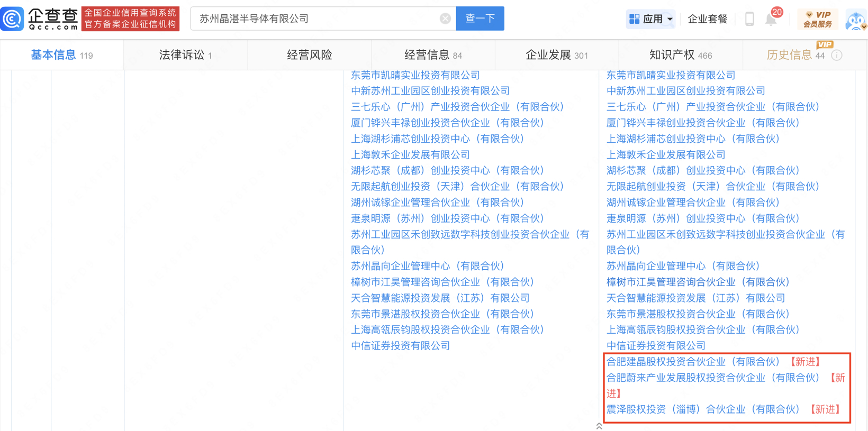This screenshot has width=868, height=431.
Task: Open 苏州晶向企业管理中心 in left column
Action: click(x=428, y=266)
